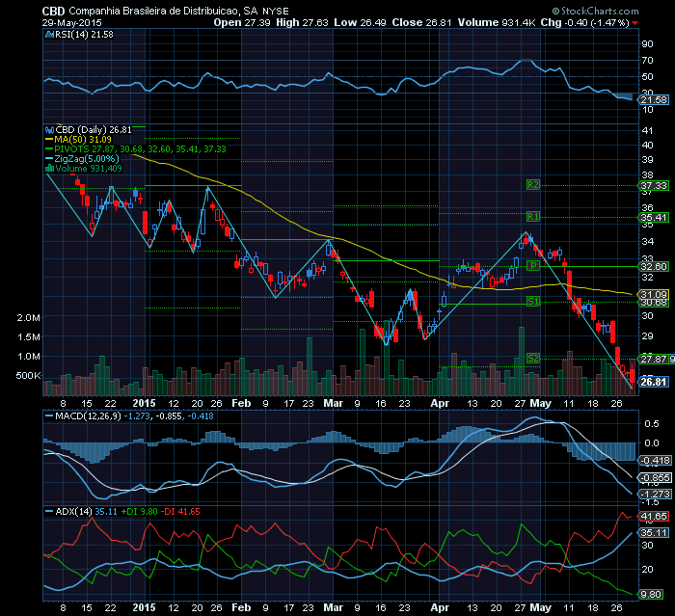This screenshot has width=675, height=616.
Task: Click the PIVOTS legend line icon
Action: coord(49,147)
